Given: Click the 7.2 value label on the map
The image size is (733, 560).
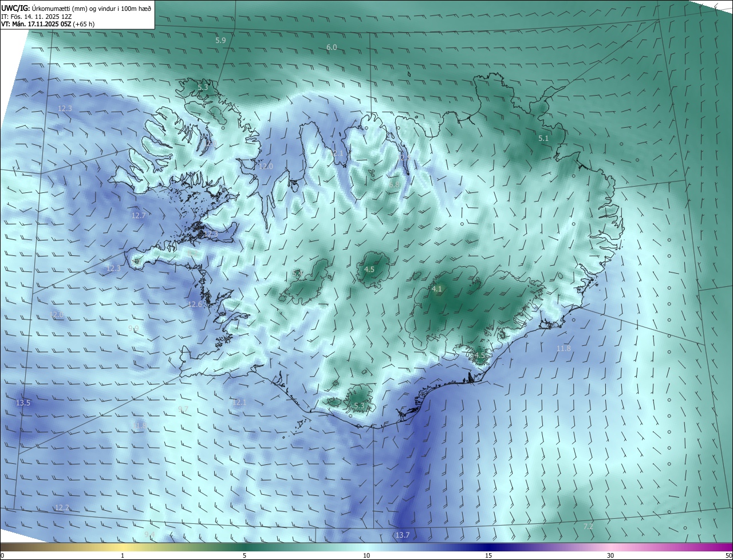Looking at the screenshot, I should point(588,527).
